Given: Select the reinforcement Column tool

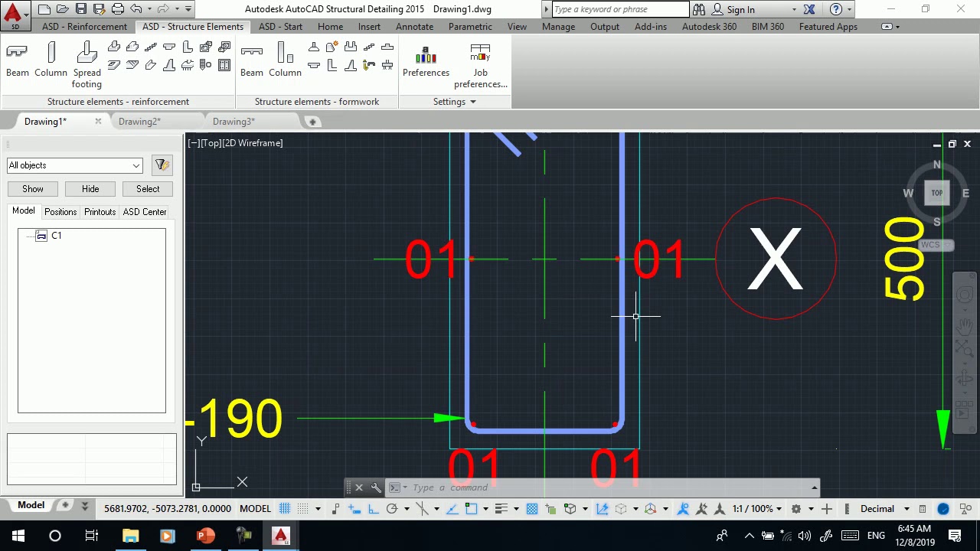Looking at the screenshot, I should pos(51,60).
